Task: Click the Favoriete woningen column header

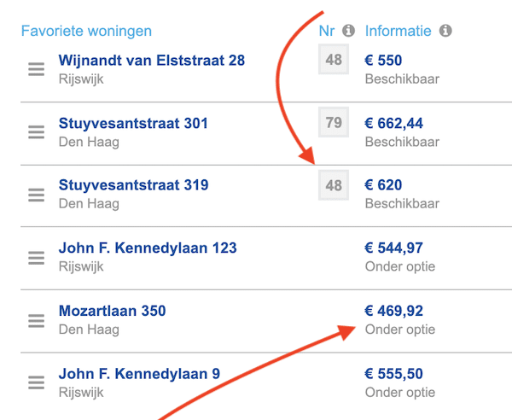Action: [86, 32]
